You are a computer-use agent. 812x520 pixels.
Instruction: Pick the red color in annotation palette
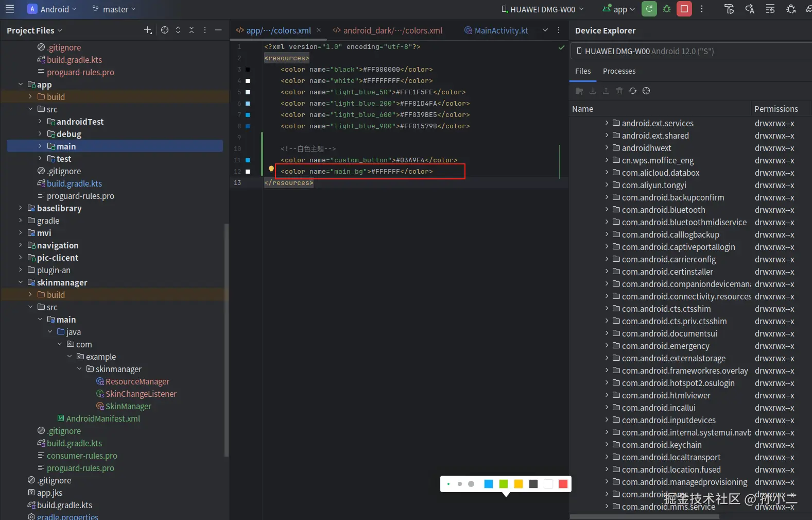click(x=563, y=484)
